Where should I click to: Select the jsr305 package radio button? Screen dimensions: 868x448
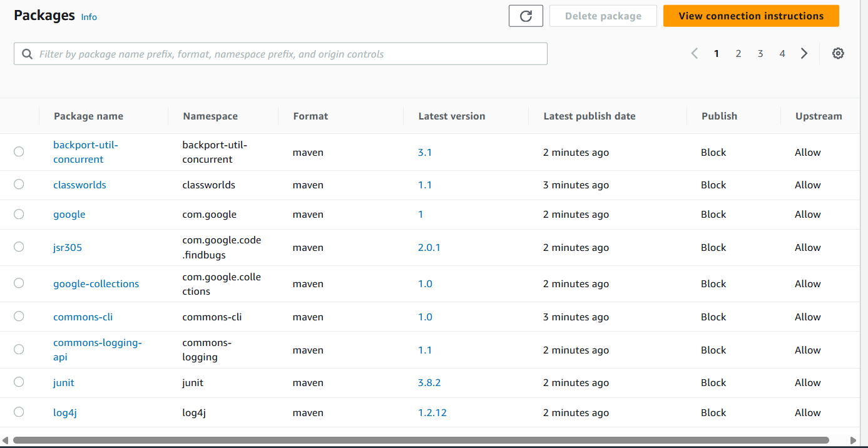pyautogui.click(x=19, y=247)
